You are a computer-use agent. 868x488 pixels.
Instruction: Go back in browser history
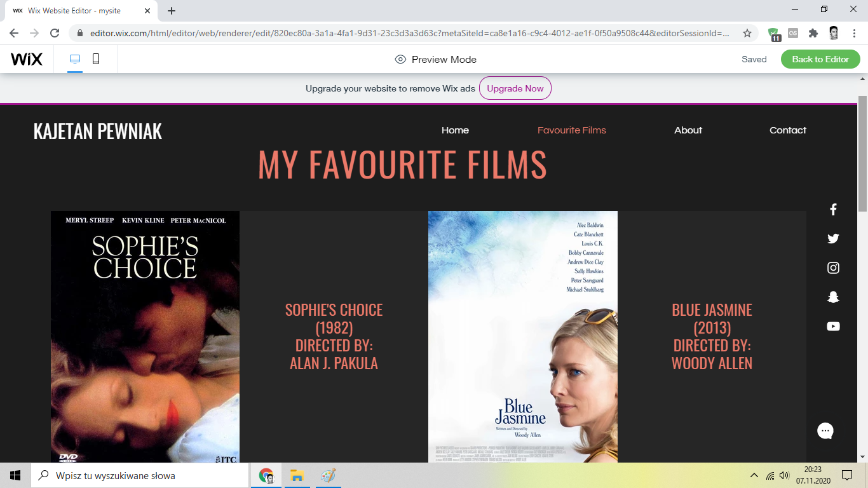[x=14, y=33]
